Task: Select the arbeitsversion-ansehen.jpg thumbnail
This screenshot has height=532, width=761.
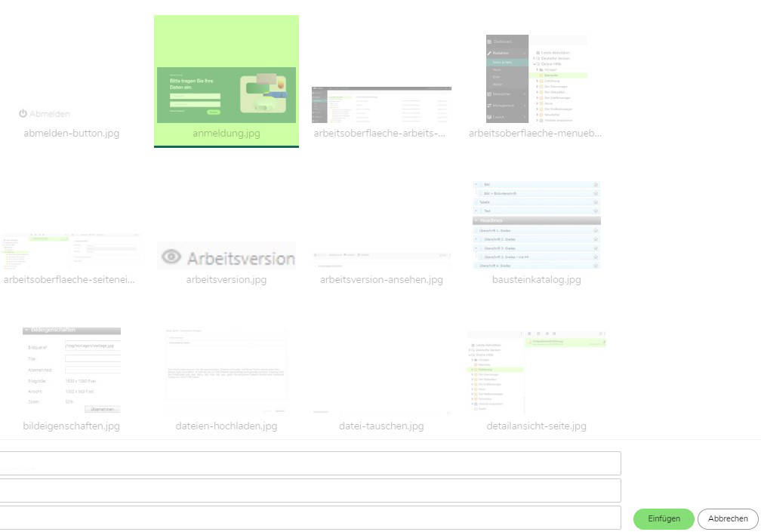Action: (381, 260)
